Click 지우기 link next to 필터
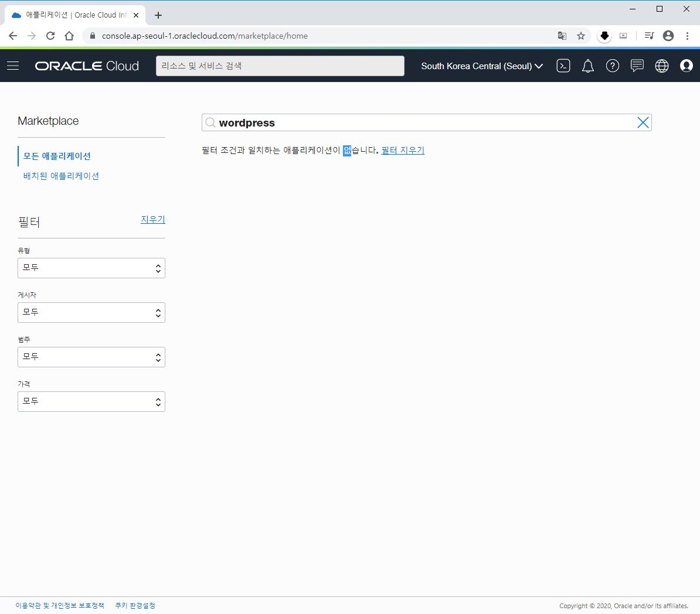The height and width of the screenshot is (614, 700). point(153,220)
